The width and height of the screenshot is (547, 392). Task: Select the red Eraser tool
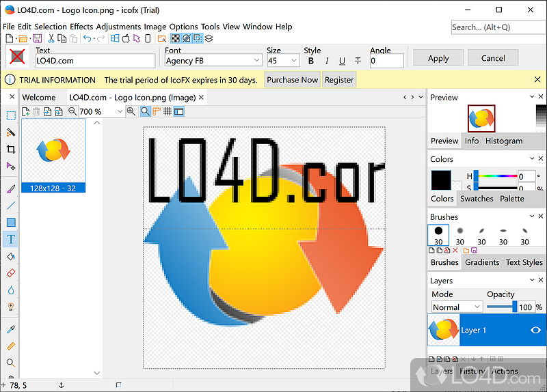pos(11,273)
